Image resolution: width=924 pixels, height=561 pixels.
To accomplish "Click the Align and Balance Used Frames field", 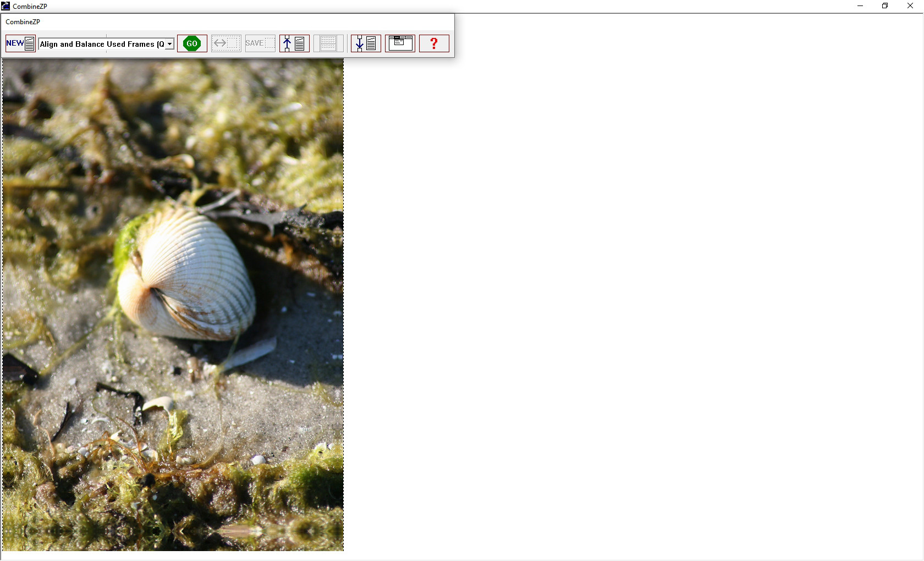I will click(x=102, y=44).
